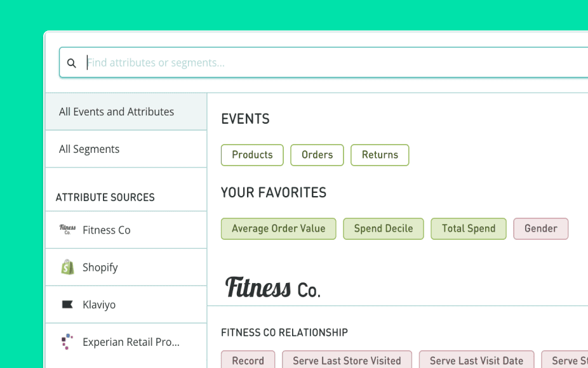
Task: Click the magnifying glass search icon
Action: (71, 63)
